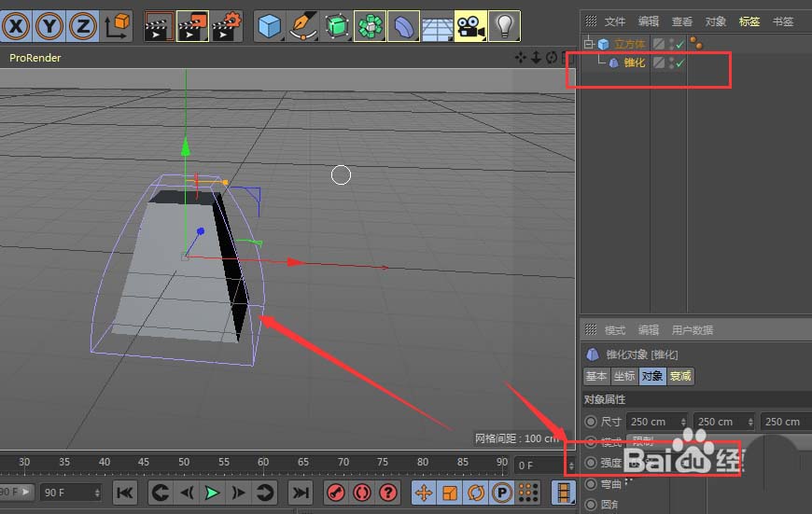Toggle parameter (P) keyframe recording

click(501, 493)
